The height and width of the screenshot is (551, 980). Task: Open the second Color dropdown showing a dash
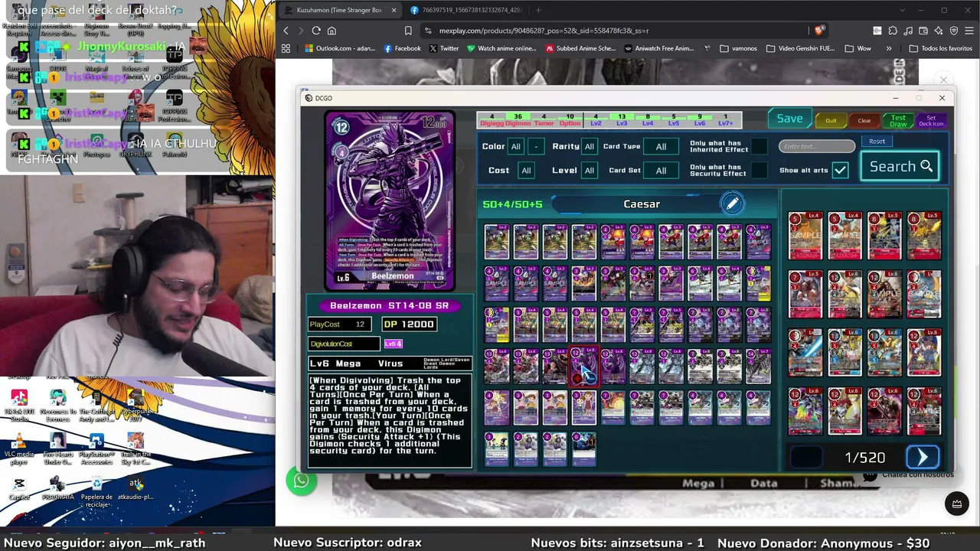coord(537,146)
